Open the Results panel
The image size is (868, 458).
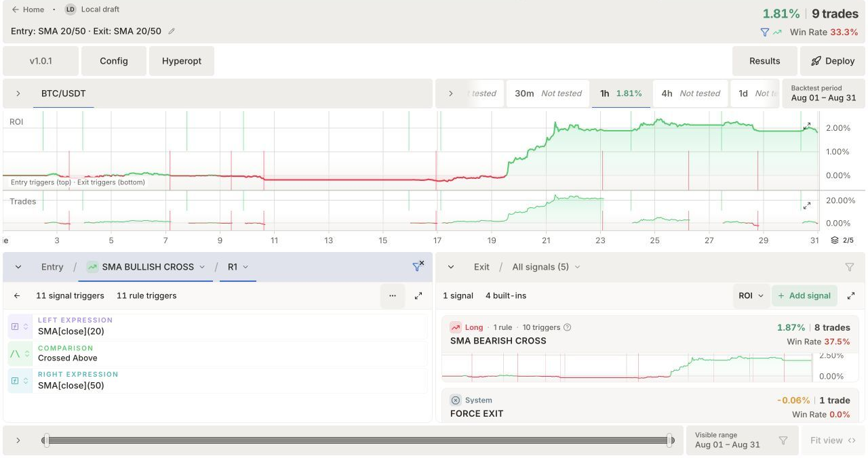[765, 61]
